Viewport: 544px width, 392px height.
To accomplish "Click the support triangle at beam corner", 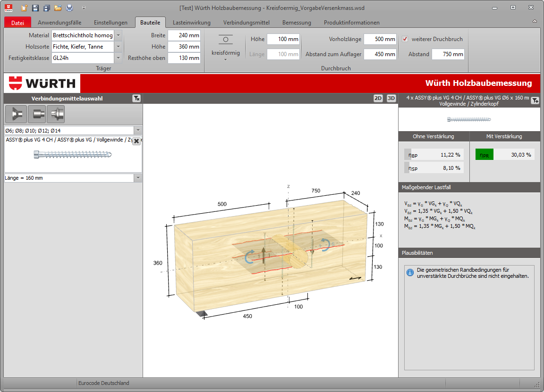I will [x=202, y=314].
